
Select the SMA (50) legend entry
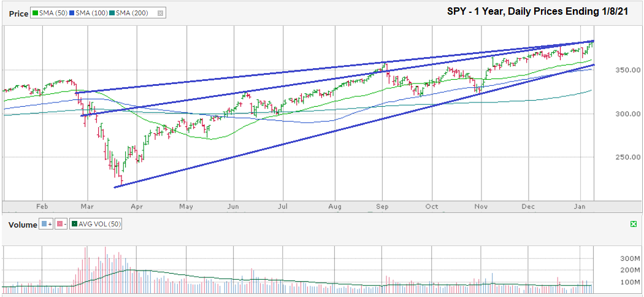click(x=52, y=13)
